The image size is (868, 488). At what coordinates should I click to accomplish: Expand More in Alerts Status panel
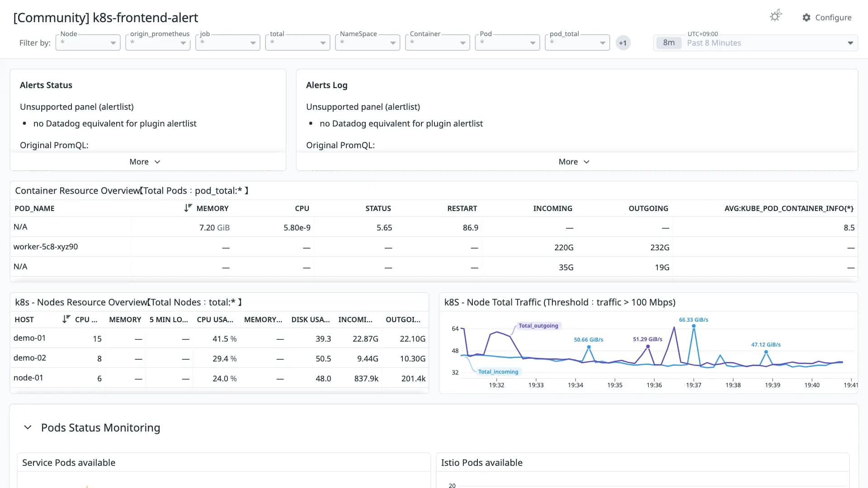click(x=145, y=162)
